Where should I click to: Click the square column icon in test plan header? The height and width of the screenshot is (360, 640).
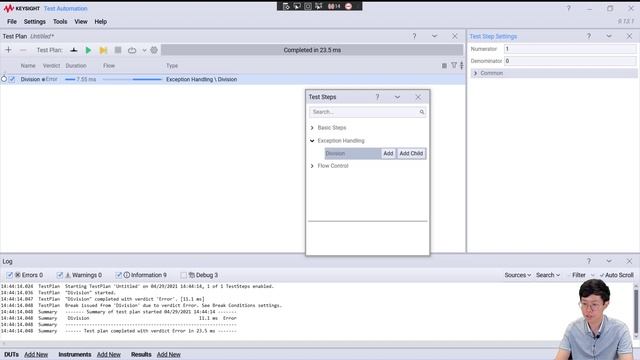click(x=444, y=65)
